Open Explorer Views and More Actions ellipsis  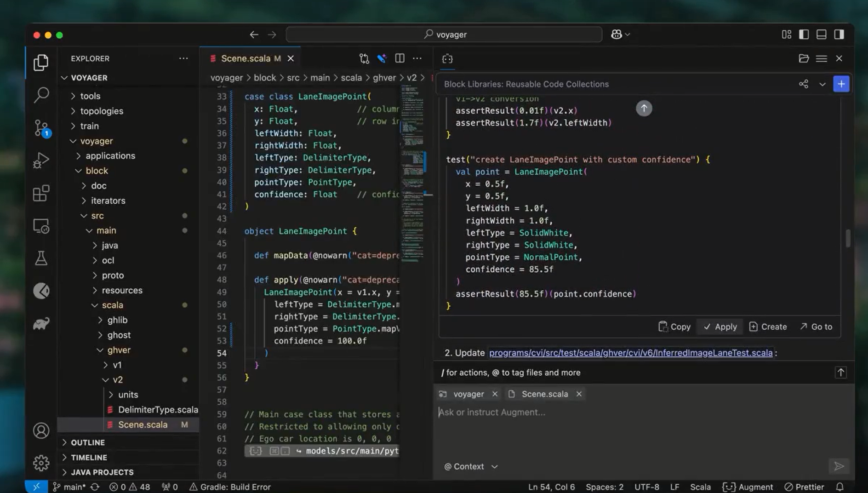183,58
